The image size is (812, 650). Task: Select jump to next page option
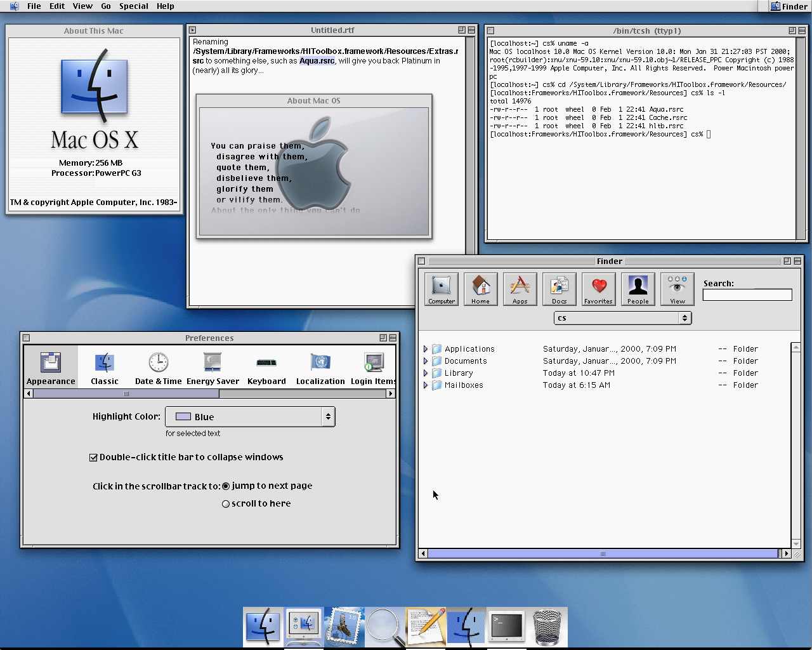click(226, 486)
